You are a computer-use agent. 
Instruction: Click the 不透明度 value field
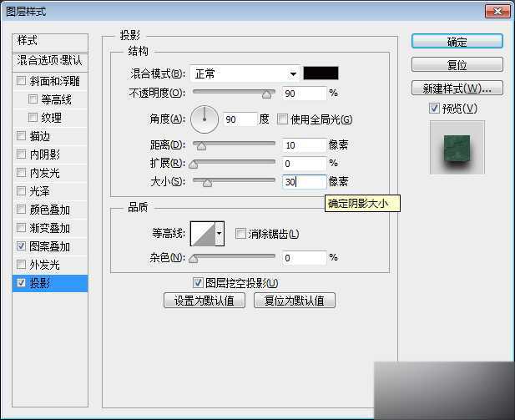tap(304, 94)
